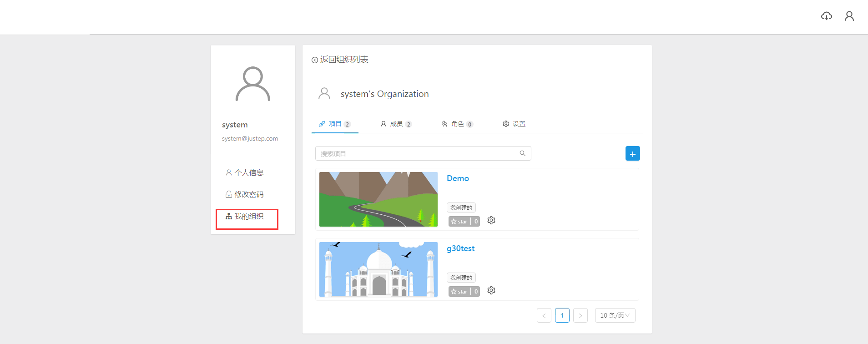Go to next page arrow

click(x=580, y=315)
